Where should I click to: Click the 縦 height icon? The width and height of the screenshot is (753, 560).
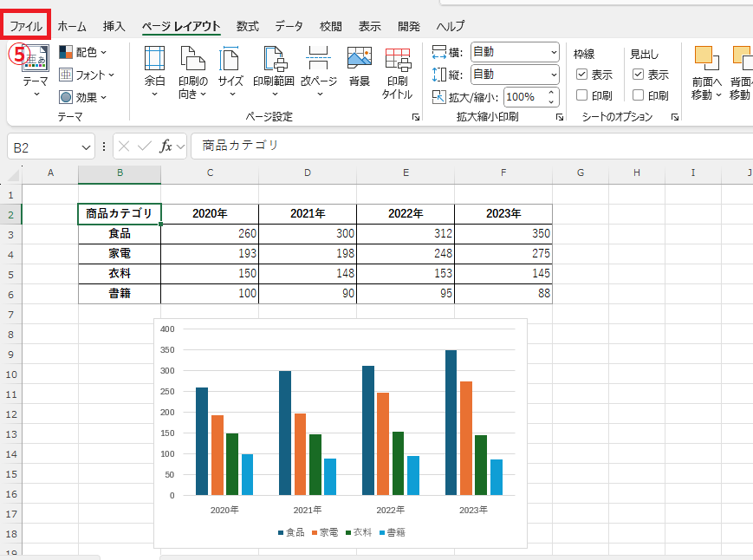439,75
